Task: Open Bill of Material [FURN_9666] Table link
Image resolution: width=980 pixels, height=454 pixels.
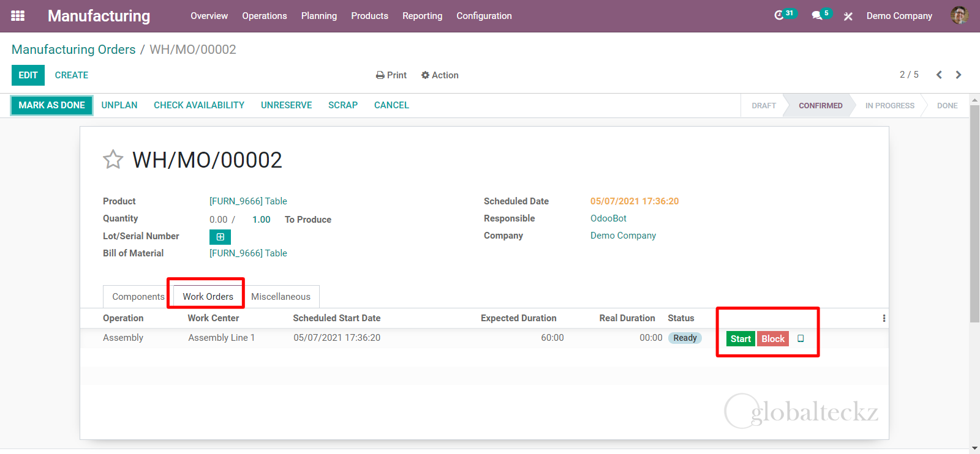Action: pyautogui.click(x=248, y=253)
